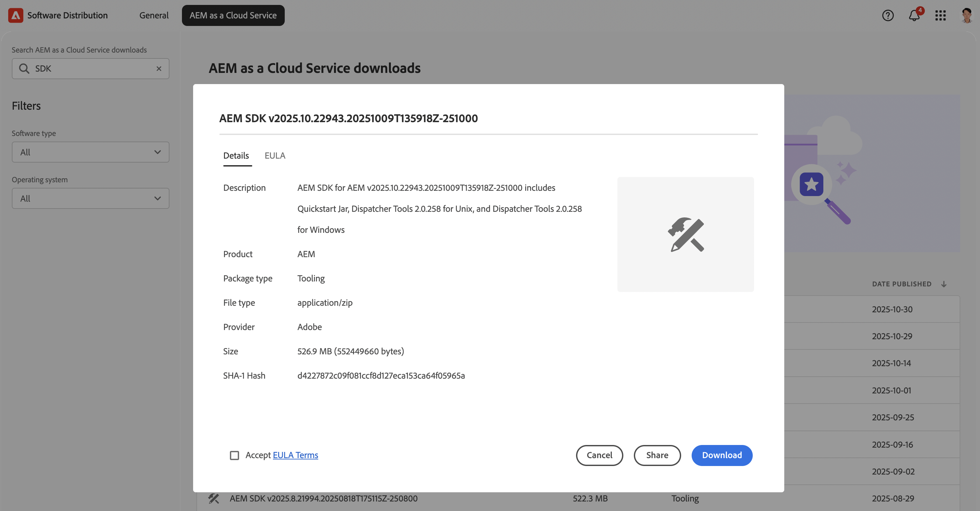Click the tool icon beside AEM SDK v2025.8 row

click(214, 499)
